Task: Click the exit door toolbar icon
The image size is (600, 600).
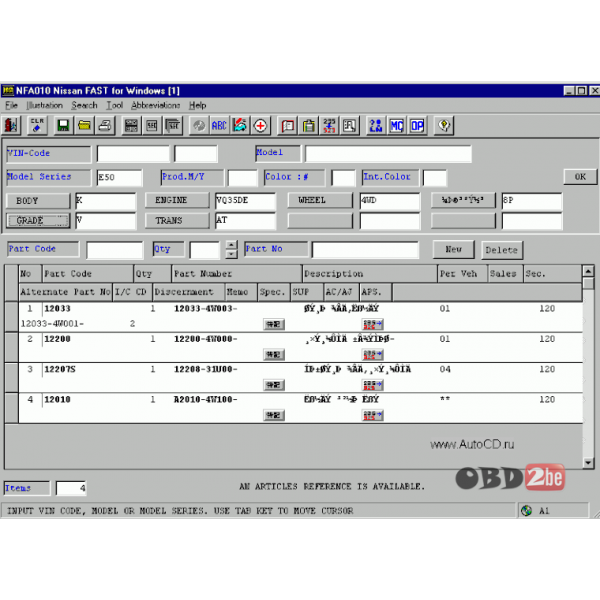Action: (x=11, y=125)
